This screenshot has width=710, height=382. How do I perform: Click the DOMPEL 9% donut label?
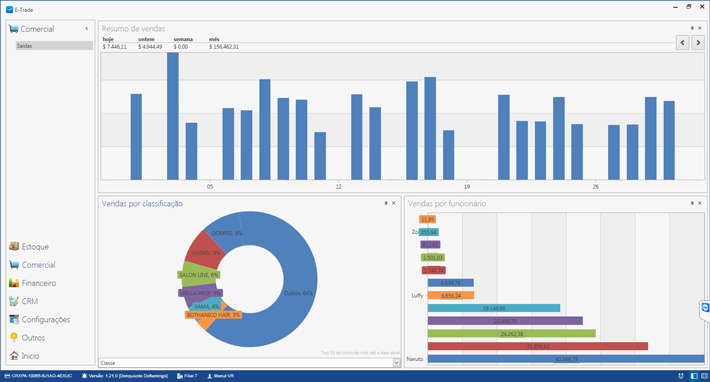pos(227,233)
